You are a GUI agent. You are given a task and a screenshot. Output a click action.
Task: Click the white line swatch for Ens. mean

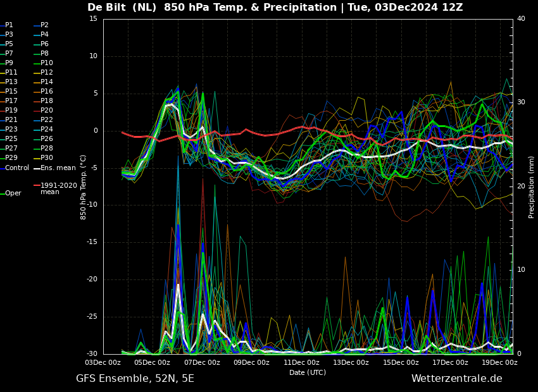pyautogui.click(x=37, y=168)
